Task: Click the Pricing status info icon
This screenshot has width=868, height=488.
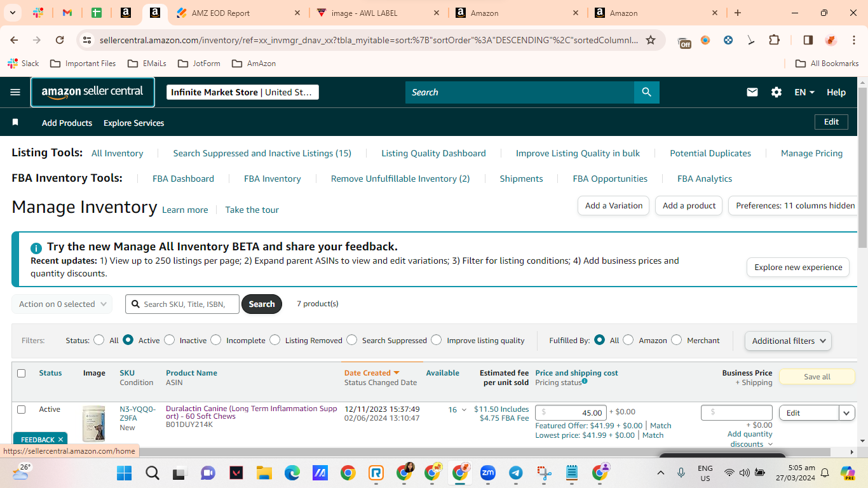Action: click(585, 381)
